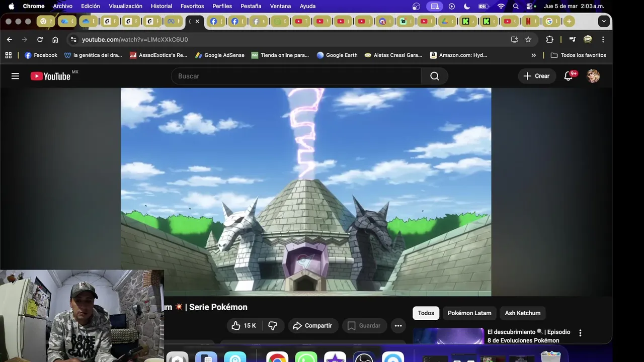The height and width of the screenshot is (362, 644).
Task: Open Amazon.com: Hyd... bookmark
Action: coord(459,55)
